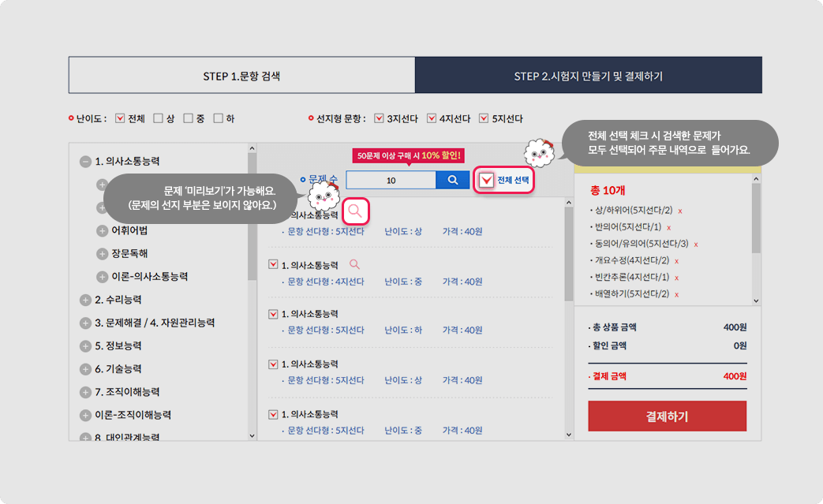Click 할인 금액 0원 value
Viewport: 823px width, 504px height.
(x=740, y=345)
